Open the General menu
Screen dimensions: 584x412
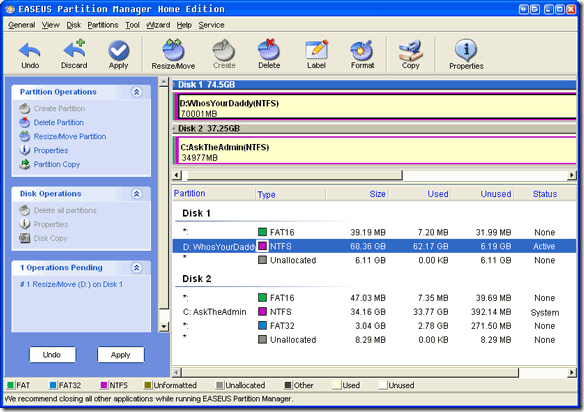pos(22,25)
